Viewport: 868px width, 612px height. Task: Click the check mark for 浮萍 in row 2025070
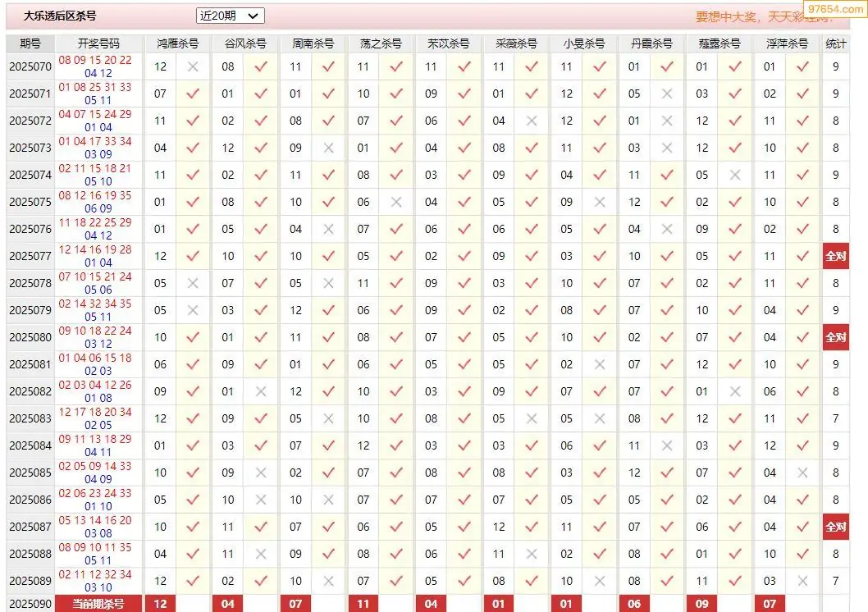(802, 66)
